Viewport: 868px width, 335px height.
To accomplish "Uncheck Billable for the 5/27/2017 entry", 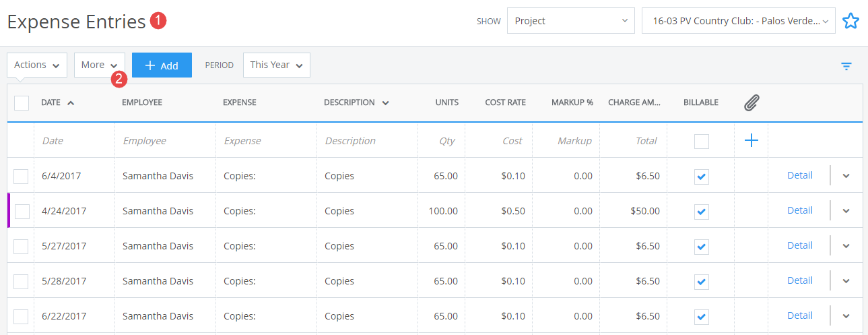I will (x=702, y=246).
